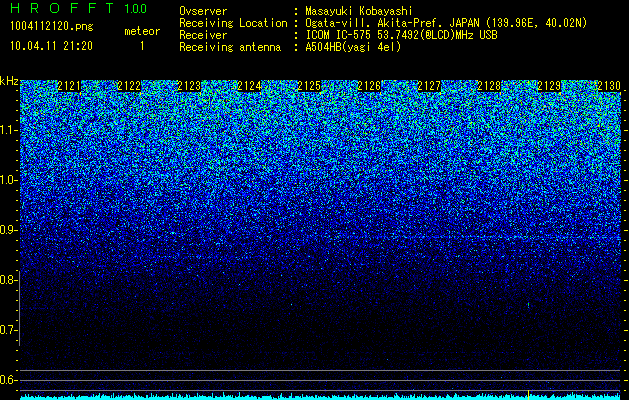629x400 pixels.
Task: Click the kHz axis unit label
Action: 9,81
